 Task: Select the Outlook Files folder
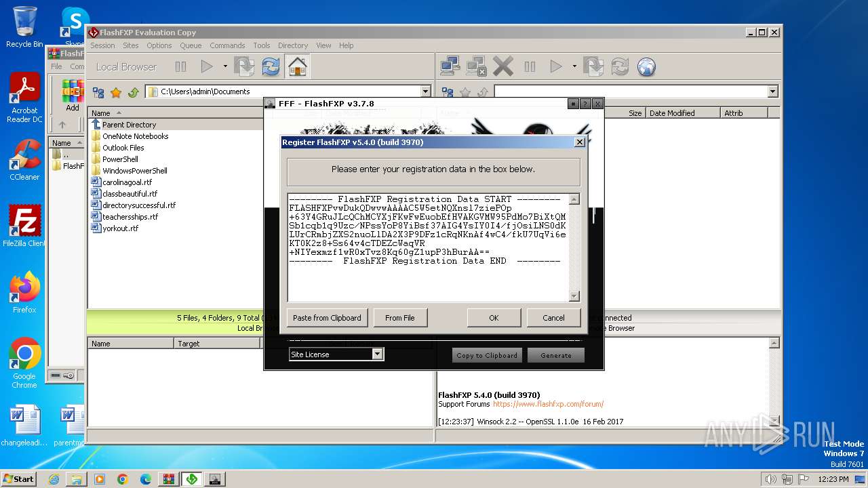(x=123, y=148)
